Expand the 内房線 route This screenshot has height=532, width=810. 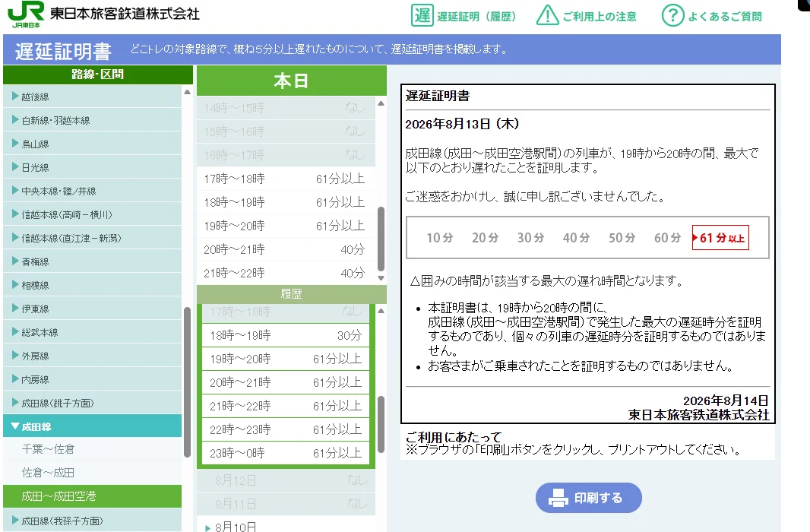point(93,380)
